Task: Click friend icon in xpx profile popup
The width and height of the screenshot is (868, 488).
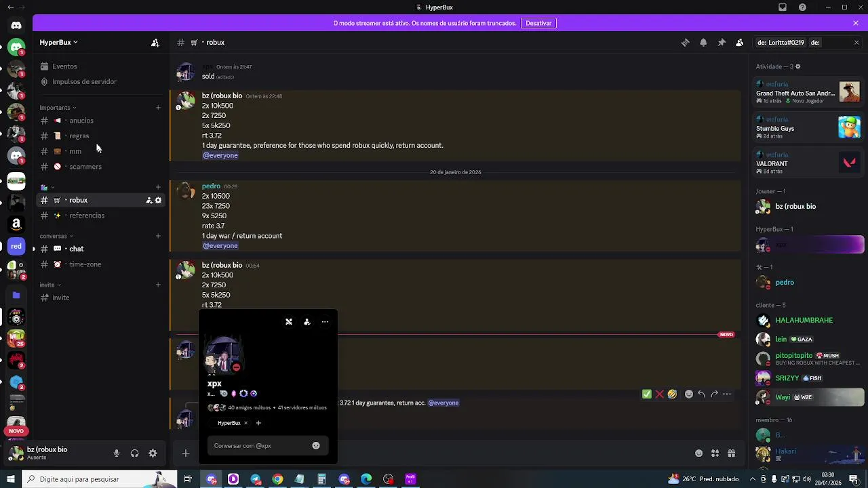Action: 307,322
